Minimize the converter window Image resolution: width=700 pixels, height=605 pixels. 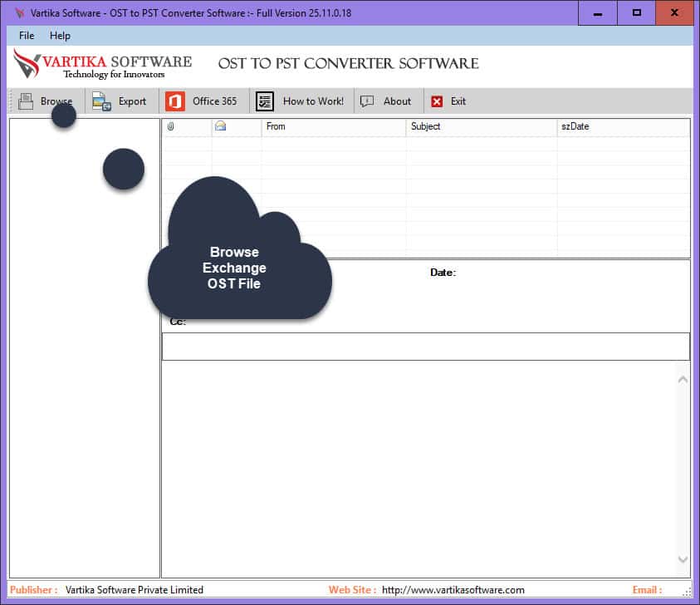pyautogui.click(x=598, y=13)
